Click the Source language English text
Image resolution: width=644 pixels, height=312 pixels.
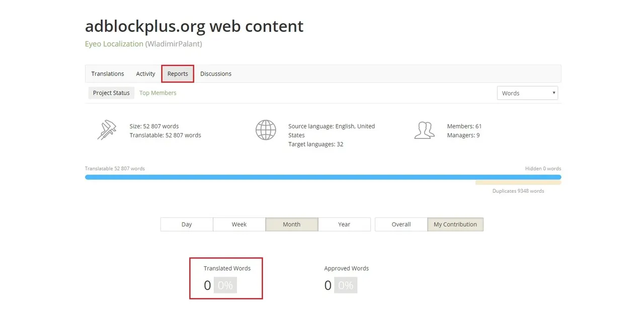pyautogui.click(x=332, y=131)
